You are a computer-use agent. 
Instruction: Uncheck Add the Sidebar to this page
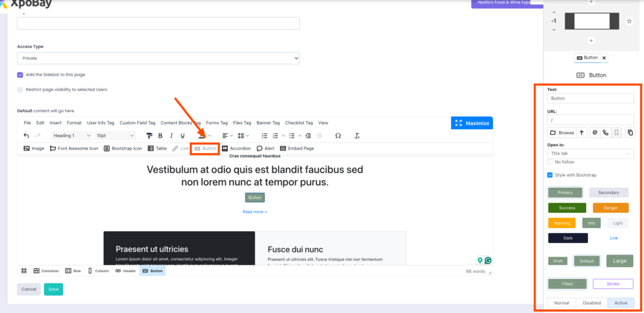click(20, 74)
